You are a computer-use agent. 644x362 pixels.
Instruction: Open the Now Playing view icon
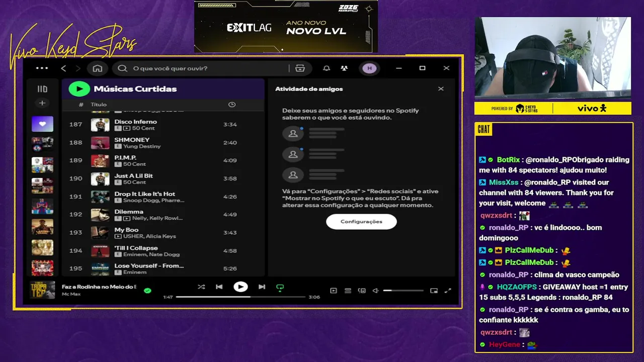coord(334,291)
